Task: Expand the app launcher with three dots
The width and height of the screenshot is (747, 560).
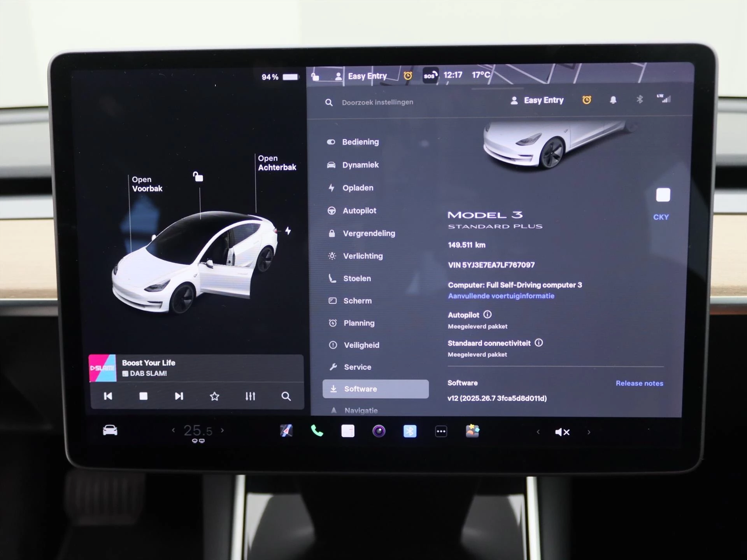Action: pos(441,432)
